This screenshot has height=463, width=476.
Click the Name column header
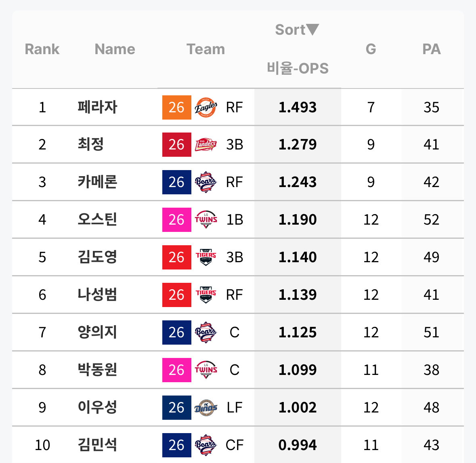[x=115, y=49]
